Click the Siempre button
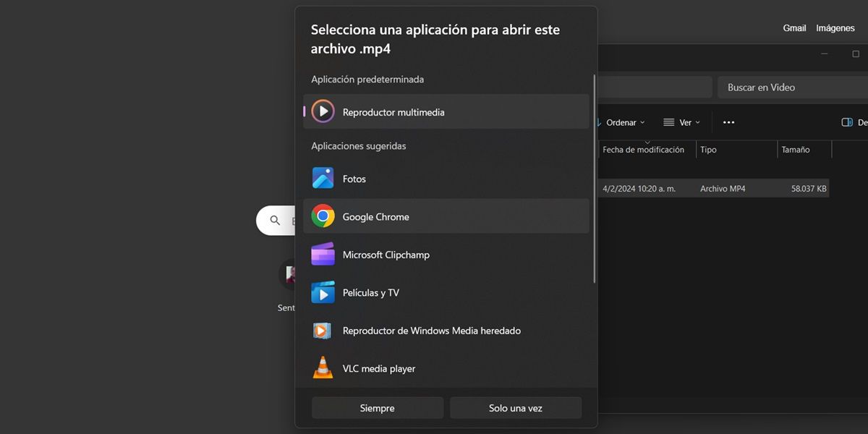The width and height of the screenshot is (868, 434). point(378,408)
